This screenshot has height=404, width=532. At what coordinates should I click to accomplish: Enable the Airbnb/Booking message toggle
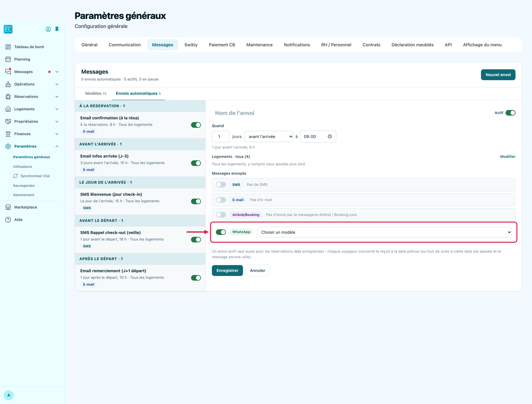pyautogui.click(x=221, y=214)
